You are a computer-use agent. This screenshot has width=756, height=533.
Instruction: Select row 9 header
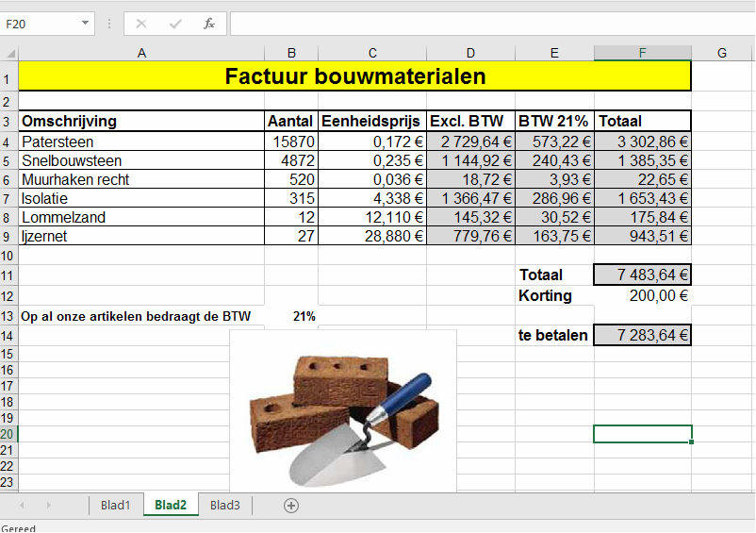(x=8, y=237)
